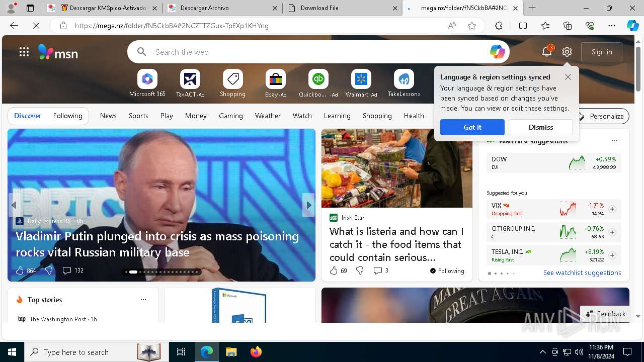Open the Collections panel
The height and width of the screenshot is (362, 644).
(x=568, y=26)
